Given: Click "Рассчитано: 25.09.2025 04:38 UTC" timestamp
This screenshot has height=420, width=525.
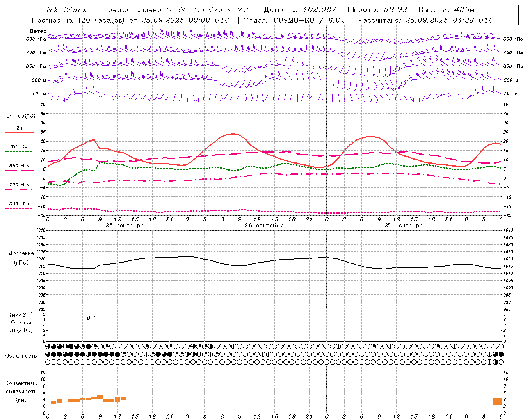Looking at the screenshot, I should pyautogui.click(x=426, y=20).
